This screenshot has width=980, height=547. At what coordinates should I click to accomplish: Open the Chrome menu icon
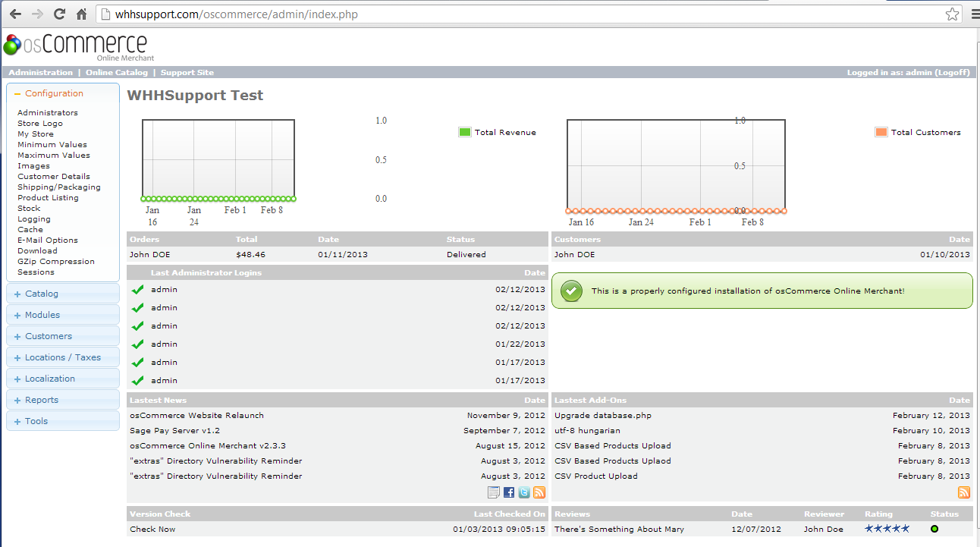972,14
